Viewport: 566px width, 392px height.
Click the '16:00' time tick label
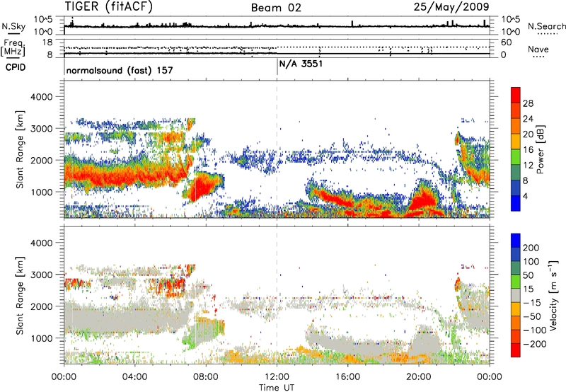coord(347,377)
